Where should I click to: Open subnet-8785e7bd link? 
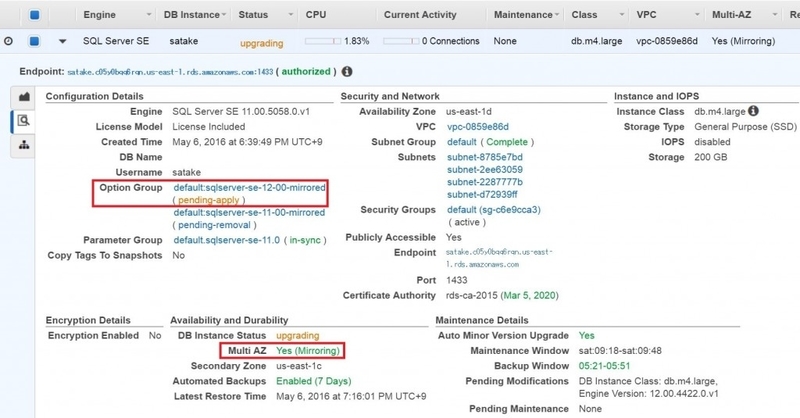(x=485, y=157)
